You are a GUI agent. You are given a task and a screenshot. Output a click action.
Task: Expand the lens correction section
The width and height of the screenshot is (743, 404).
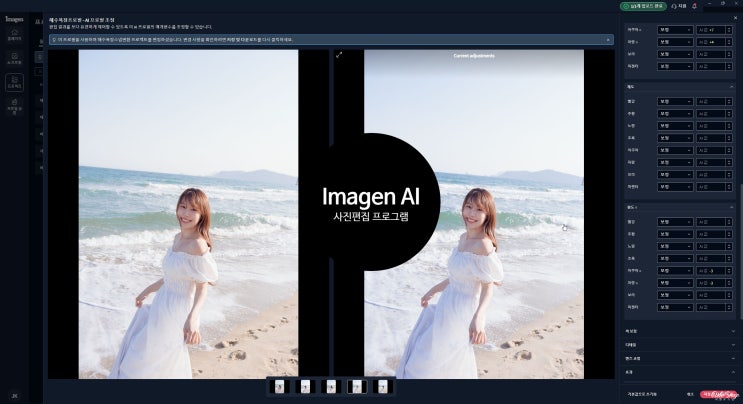733,359
